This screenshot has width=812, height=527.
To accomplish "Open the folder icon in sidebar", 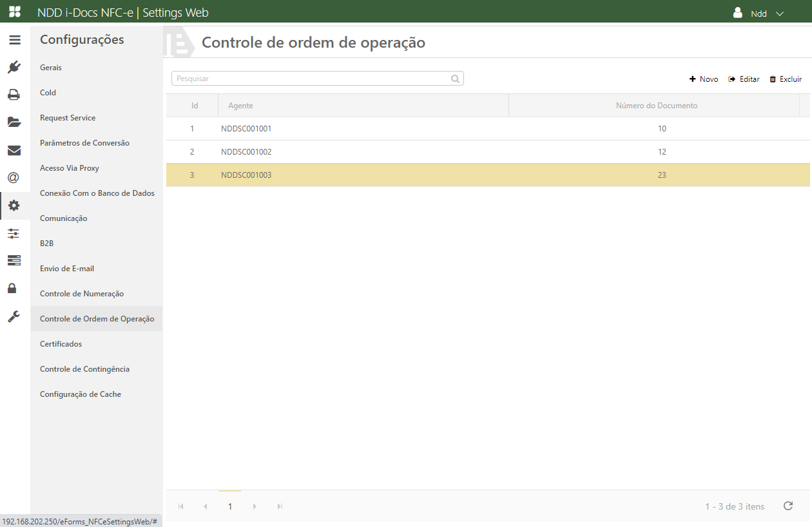I will (x=14, y=122).
